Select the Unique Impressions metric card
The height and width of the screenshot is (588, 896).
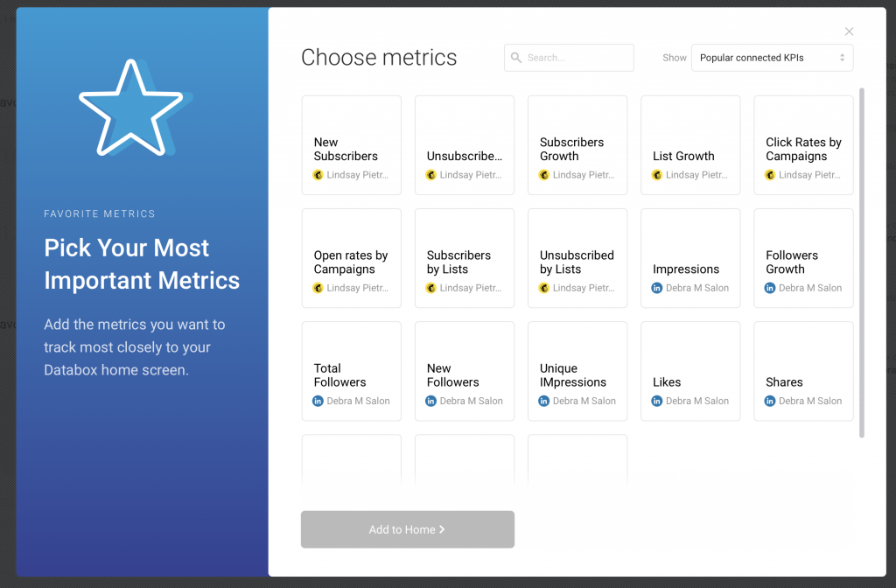pos(577,371)
